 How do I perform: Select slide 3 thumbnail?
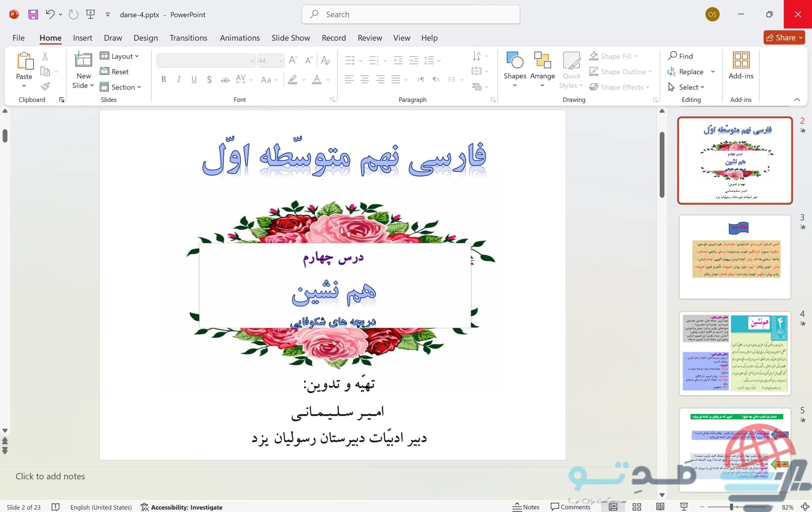pos(735,257)
